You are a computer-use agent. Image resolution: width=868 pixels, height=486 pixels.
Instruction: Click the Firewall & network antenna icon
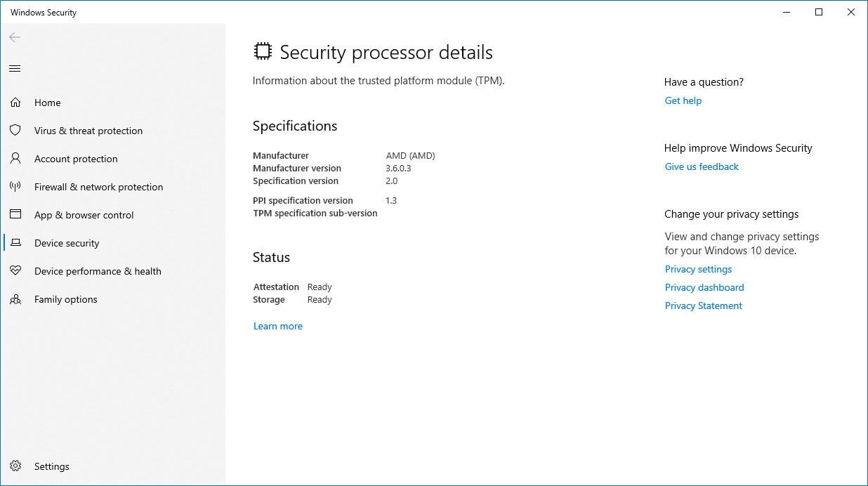(x=15, y=187)
